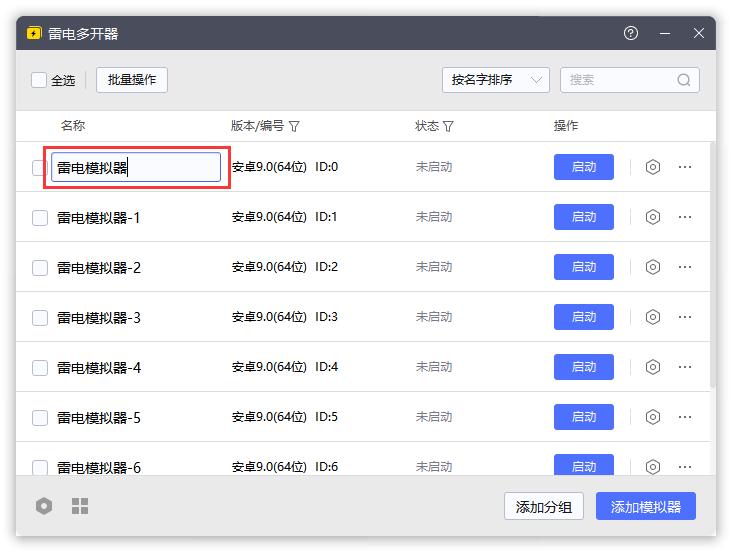Image resolution: width=736 pixels, height=556 pixels.
Task: Click the vertical scrollbar of the list
Action: (x=713, y=265)
